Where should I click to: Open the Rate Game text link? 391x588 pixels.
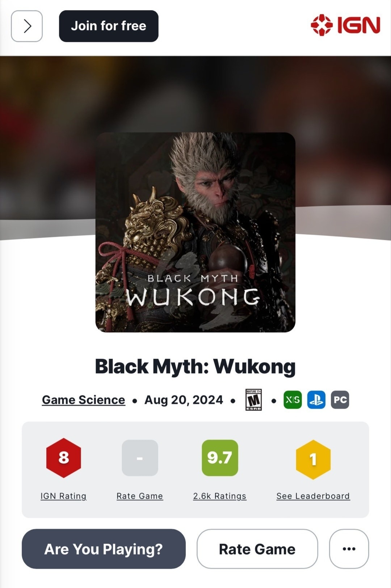140,496
